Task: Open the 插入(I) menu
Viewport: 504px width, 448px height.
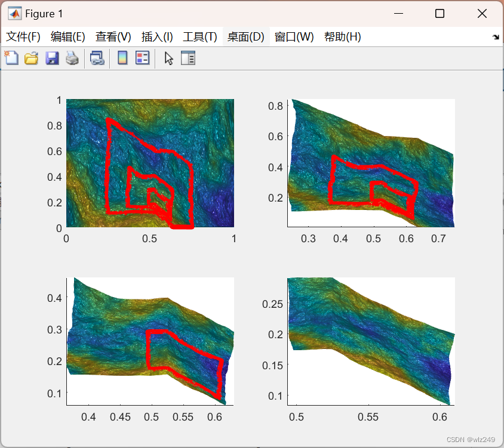Action: coord(157,36)
